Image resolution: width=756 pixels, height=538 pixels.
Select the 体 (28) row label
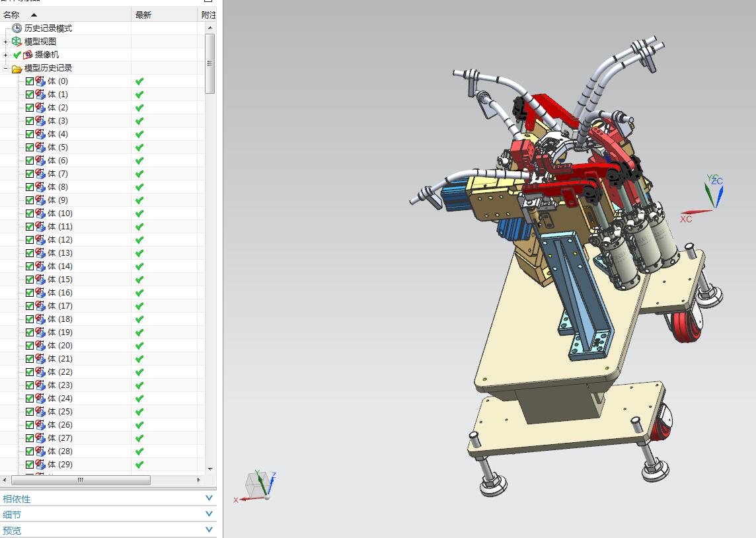tap(60, 451)
